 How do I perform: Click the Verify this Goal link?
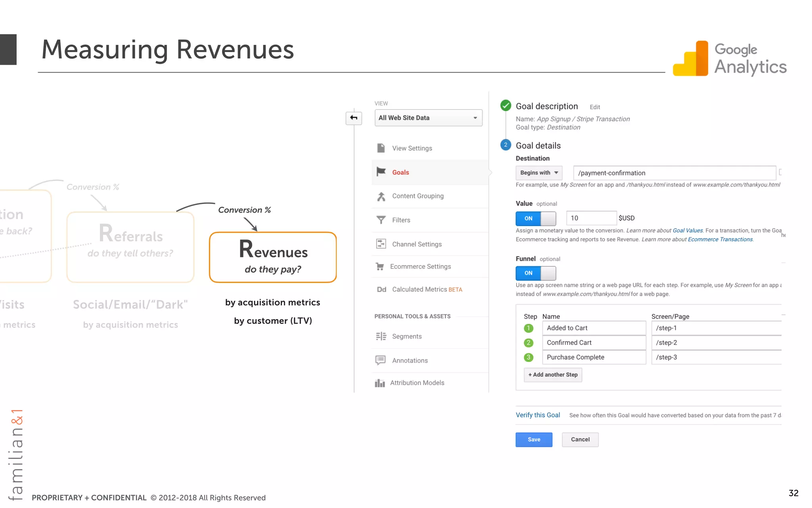[x=538, y=415]
